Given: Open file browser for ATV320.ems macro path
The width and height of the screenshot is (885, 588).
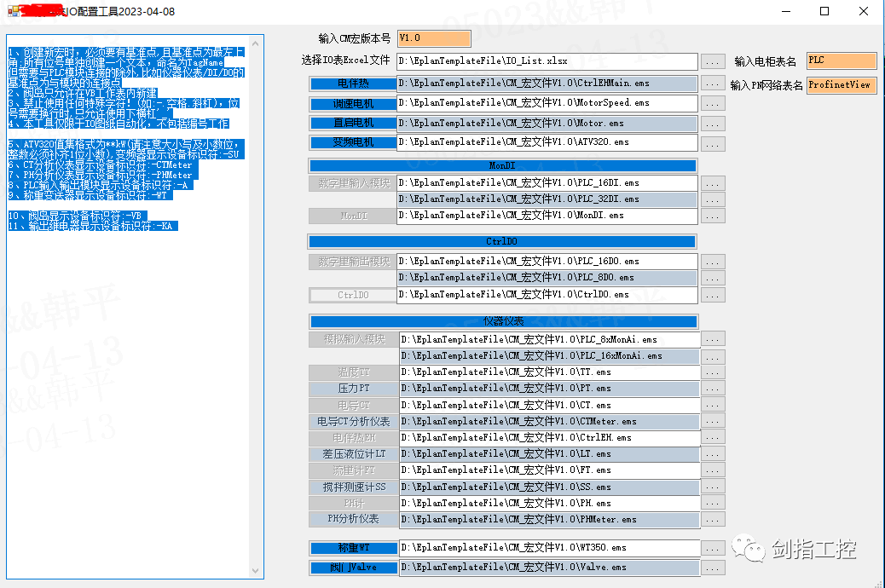Looking at the screenshot, I should 713,142.
